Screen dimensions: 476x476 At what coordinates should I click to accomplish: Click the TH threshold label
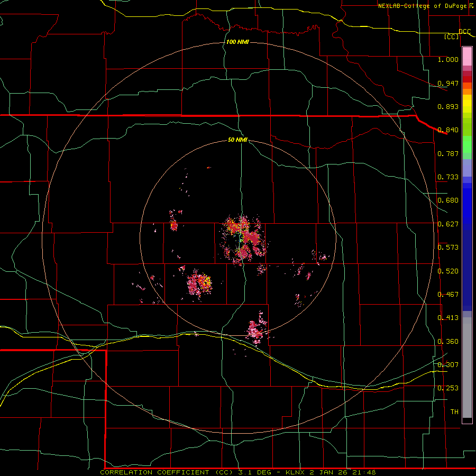point(454,412)
